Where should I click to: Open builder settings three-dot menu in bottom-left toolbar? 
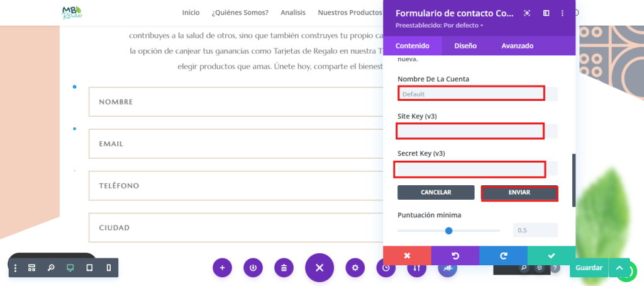click(15, 268)
